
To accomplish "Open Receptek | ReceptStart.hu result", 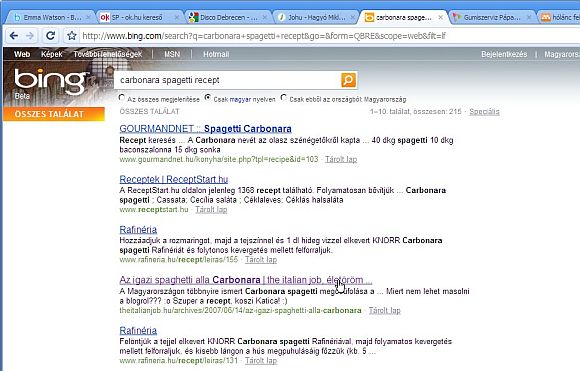I will [x=173, y=179].
